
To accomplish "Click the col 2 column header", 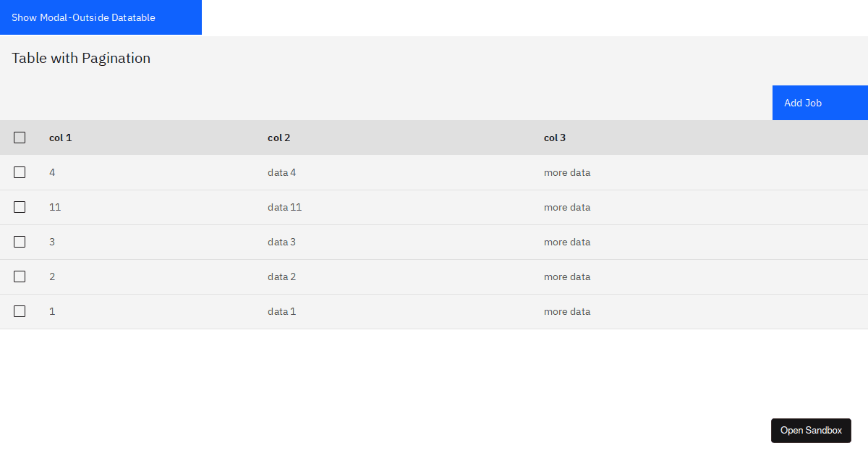I will (x=279, y=138).
